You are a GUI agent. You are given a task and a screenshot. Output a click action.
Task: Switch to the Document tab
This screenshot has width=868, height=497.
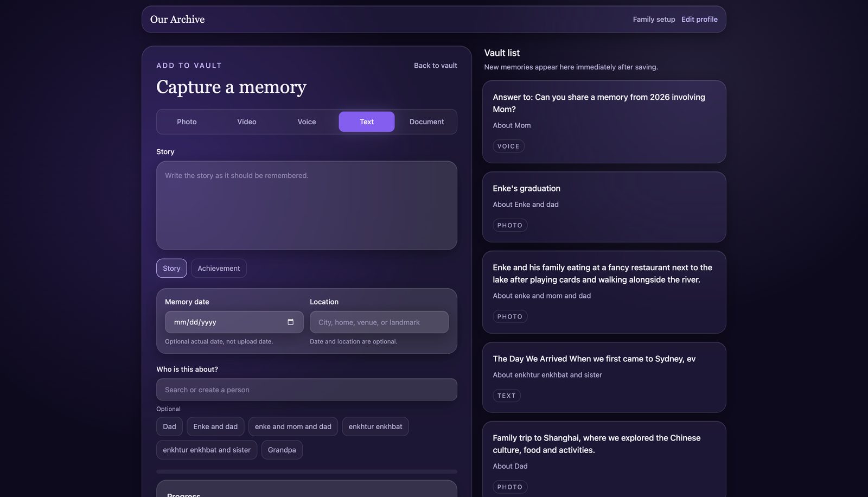coord(426,122)
